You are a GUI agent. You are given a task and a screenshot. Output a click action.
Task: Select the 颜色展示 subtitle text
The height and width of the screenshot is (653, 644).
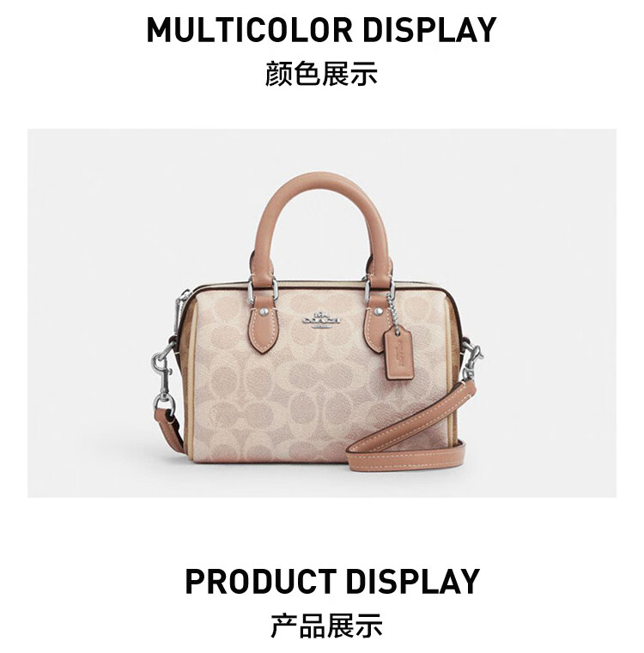321,74
